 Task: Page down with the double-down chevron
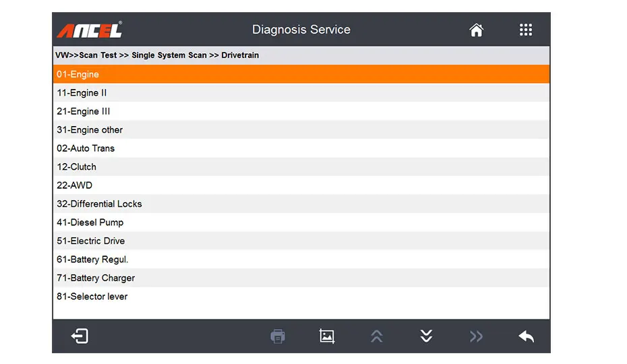pyautogui.click(x=426, y=336)
